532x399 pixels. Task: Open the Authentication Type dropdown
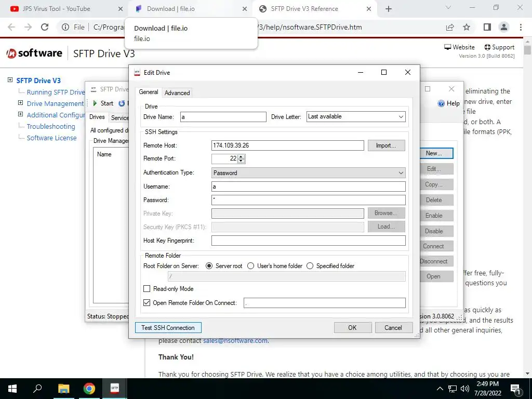tap(308, 172)
